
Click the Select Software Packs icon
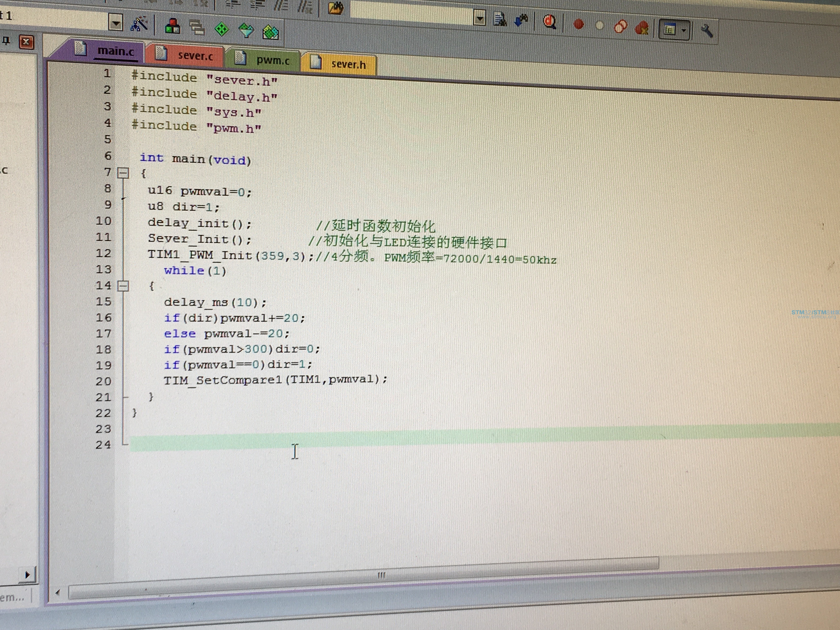[x=246, y=30]
